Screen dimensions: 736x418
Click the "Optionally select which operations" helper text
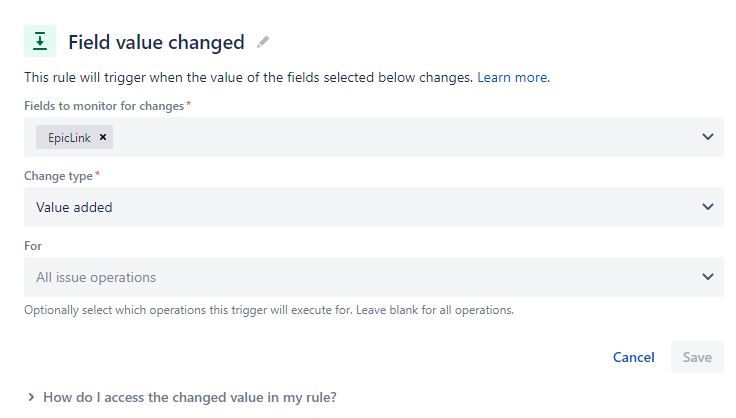click(x=268, y=310)
